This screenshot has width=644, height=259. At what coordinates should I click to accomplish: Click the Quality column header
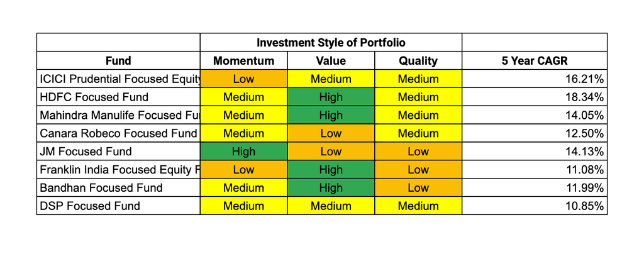418,61
